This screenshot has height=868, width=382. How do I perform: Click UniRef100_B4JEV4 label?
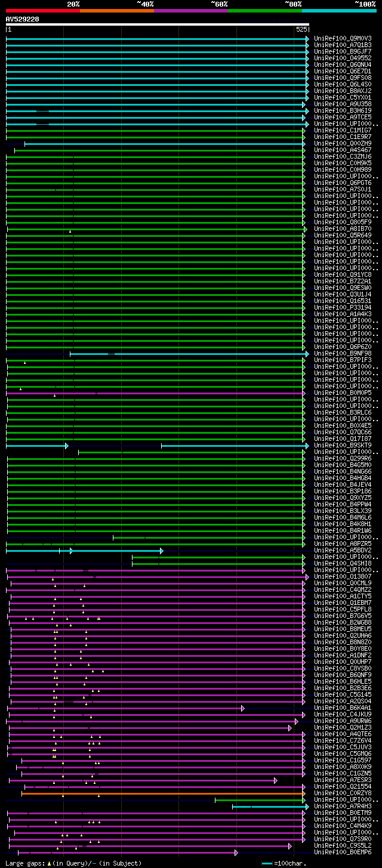coord(343,484)
